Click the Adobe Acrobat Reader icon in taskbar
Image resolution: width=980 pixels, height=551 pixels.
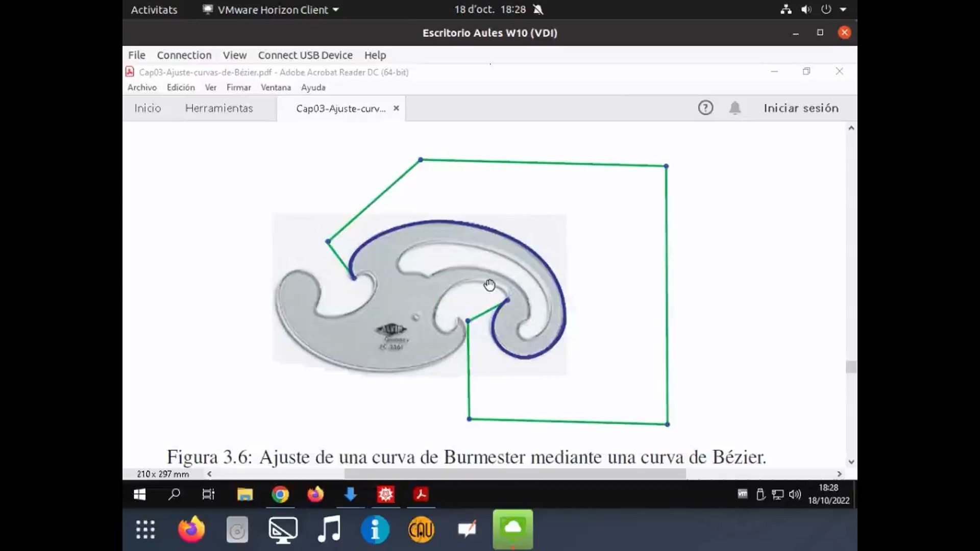(x=421, y=494)
